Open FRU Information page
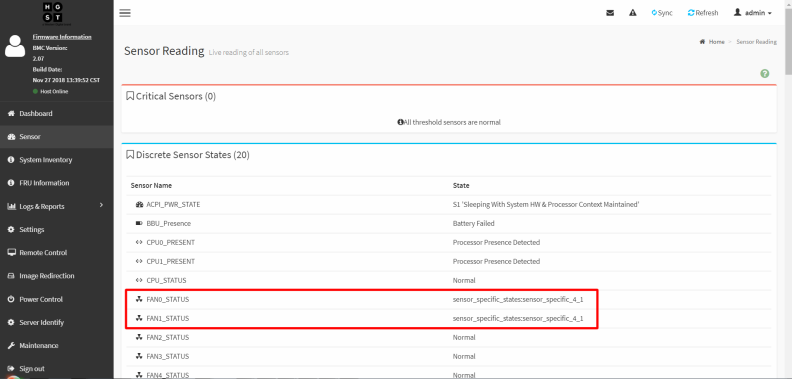 57,183
